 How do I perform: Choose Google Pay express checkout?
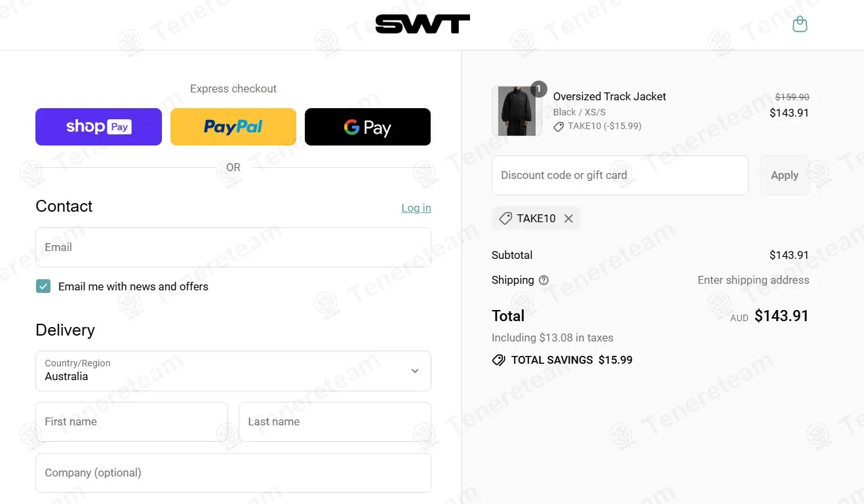click(368, 126)
